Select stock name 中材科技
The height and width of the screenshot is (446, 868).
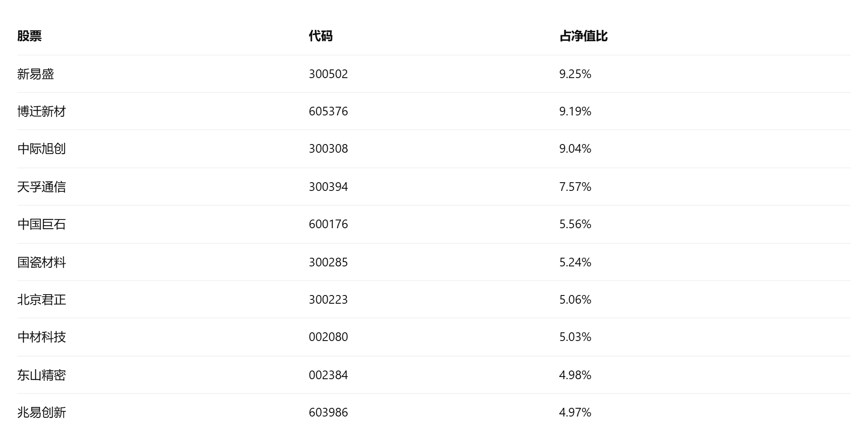pyautogui.click(x=42, y=337)
